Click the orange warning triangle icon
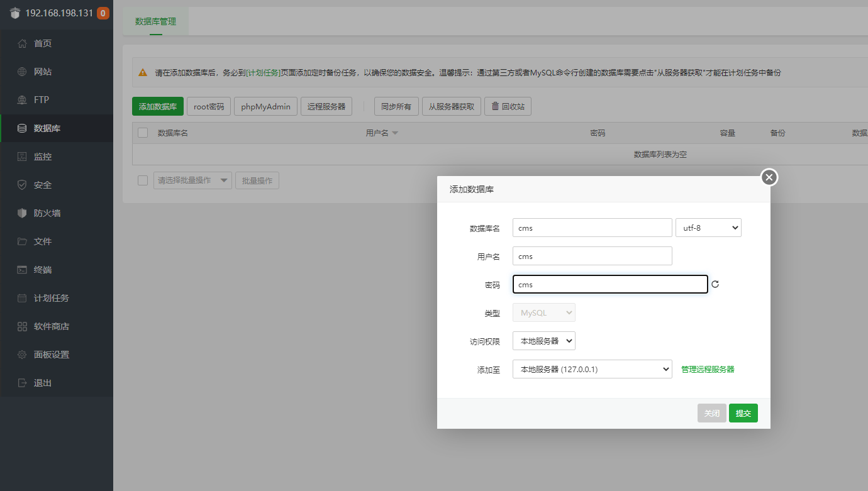868x491 pixels. [143, 72]
